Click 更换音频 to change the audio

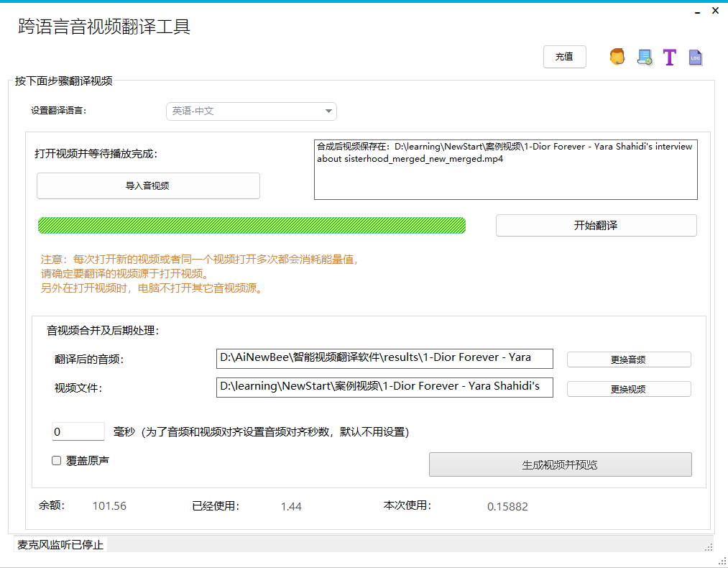tap(628, 359)
